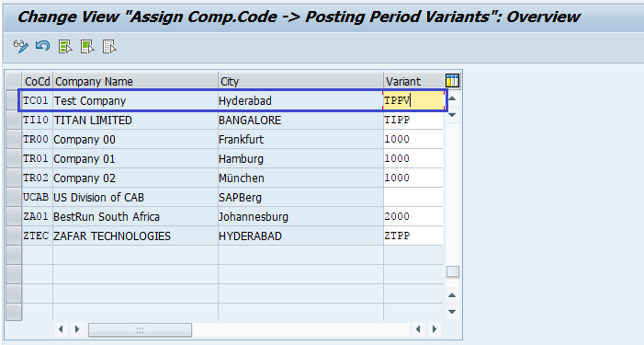Viewport: 644px width, 345px height.
Task: Click the 'HYDERABAD' city cell for ZTEC
Action: (300, 236)
